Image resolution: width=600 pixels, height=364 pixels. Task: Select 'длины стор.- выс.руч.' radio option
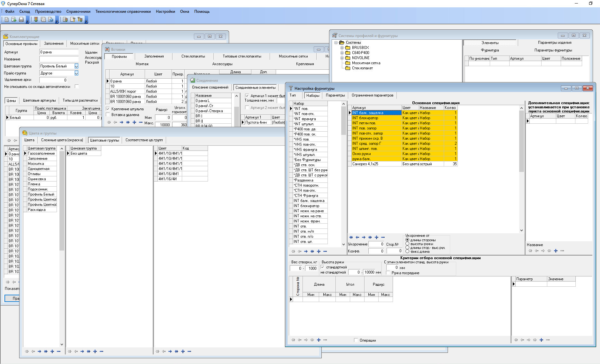407,248
